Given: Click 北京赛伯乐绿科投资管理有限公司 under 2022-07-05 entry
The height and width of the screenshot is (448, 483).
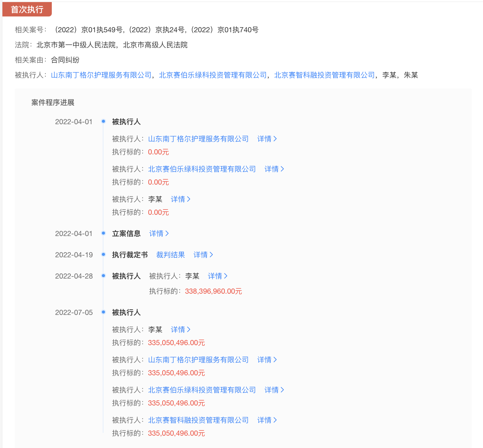Looking at the screenshot, I should coord(202,390).
